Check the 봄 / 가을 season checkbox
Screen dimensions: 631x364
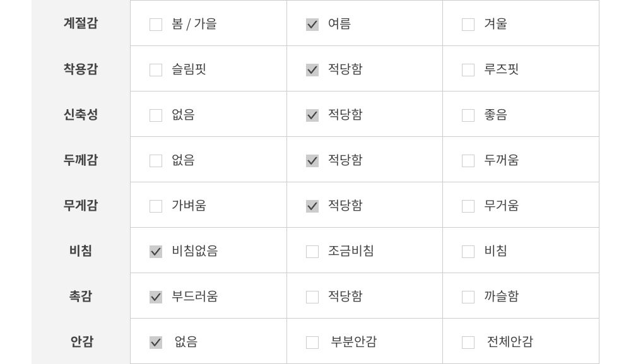click(156, 25)
